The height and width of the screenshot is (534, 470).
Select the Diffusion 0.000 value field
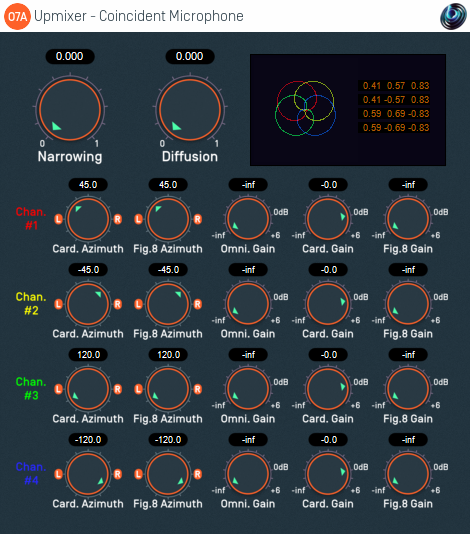coord(190,56)
